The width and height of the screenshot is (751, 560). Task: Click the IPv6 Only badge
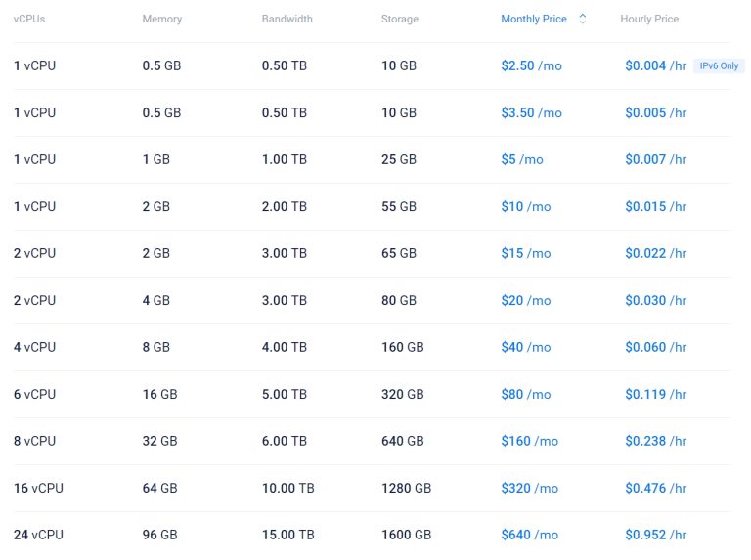(719, 66)
